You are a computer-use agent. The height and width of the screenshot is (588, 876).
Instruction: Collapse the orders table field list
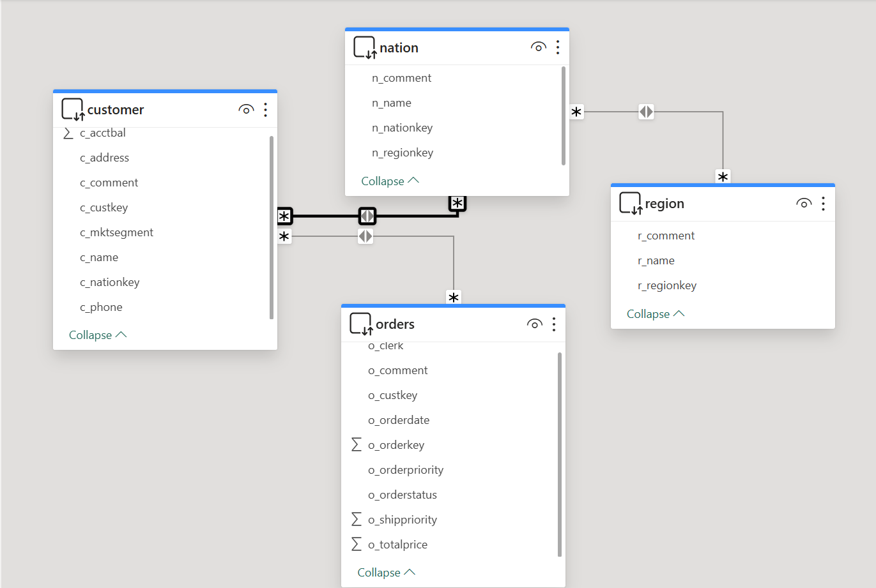(x=386, y=573)
